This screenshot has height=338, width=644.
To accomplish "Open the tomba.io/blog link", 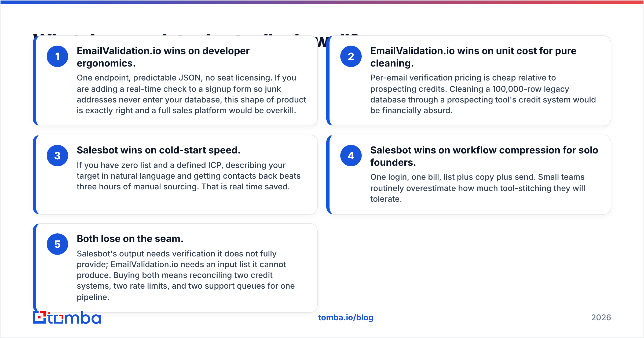I will tap(346, 318).
